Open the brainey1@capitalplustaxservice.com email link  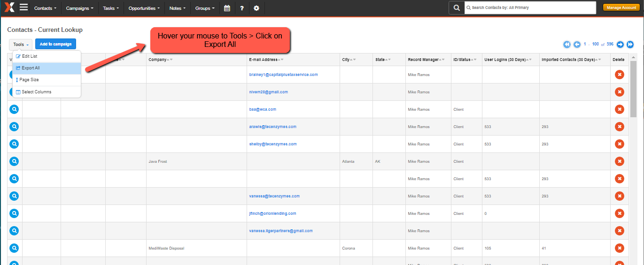tap(283, 75)
